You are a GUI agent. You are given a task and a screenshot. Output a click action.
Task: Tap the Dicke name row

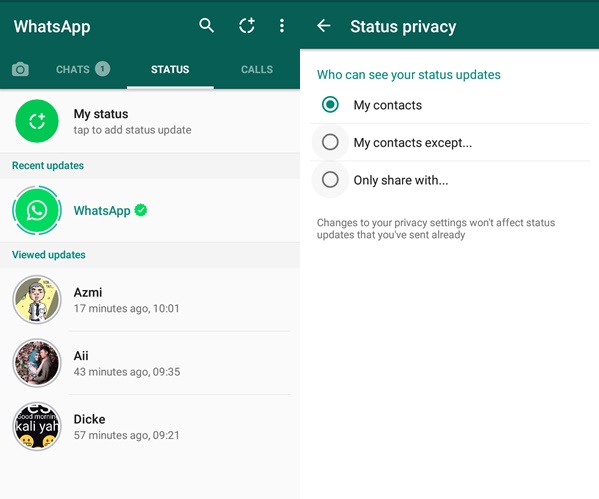89,419
